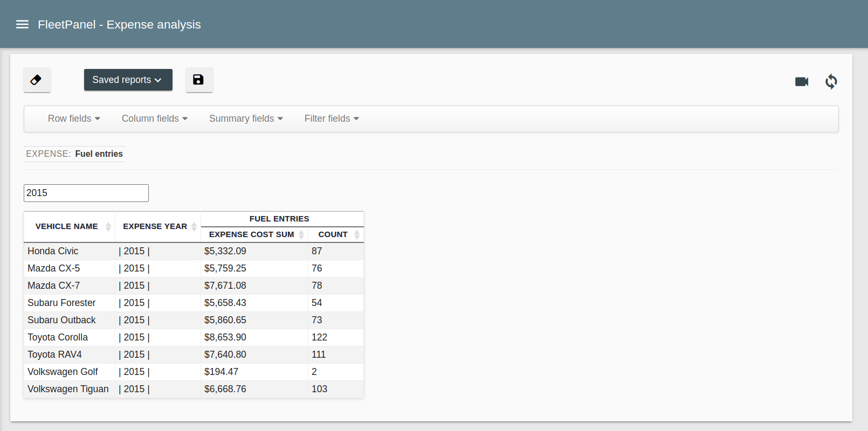The width and height of the screenshot is (868, 431).
Task: Click the floppy disk save report icon
Action: pos(199,80)
